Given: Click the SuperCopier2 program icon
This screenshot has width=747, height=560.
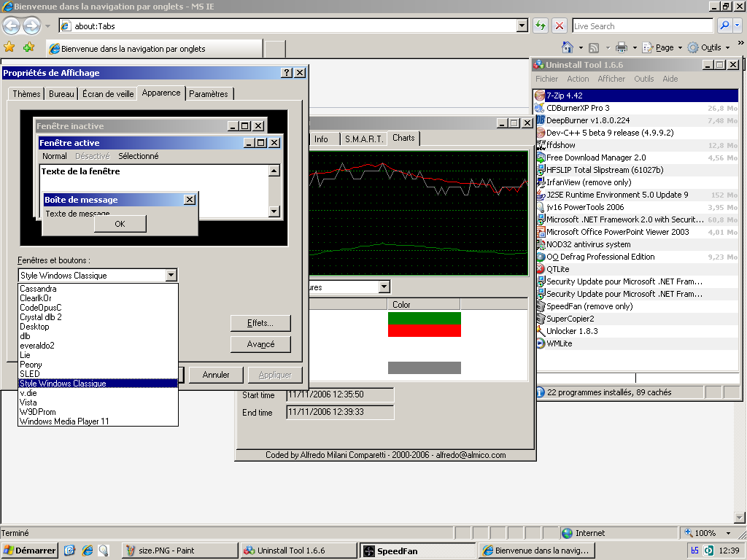Looking at the screenshot, I should click(x=541, y=319).
